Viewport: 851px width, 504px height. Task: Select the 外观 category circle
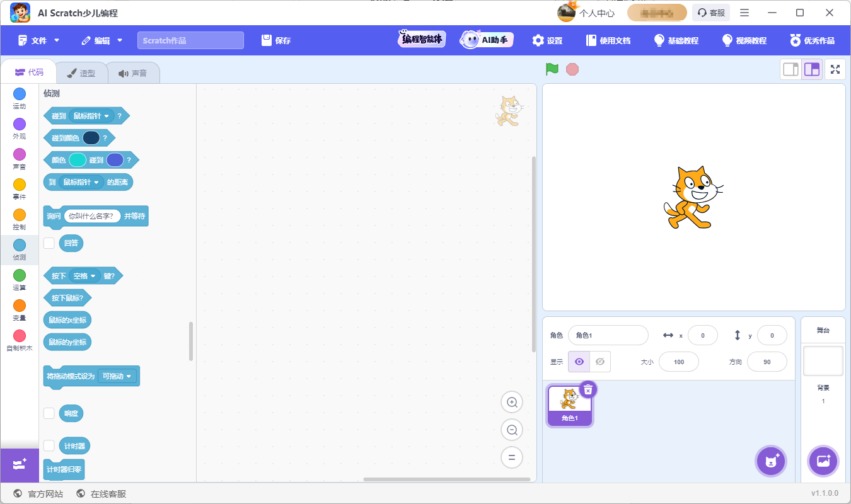tap(20, 124)
